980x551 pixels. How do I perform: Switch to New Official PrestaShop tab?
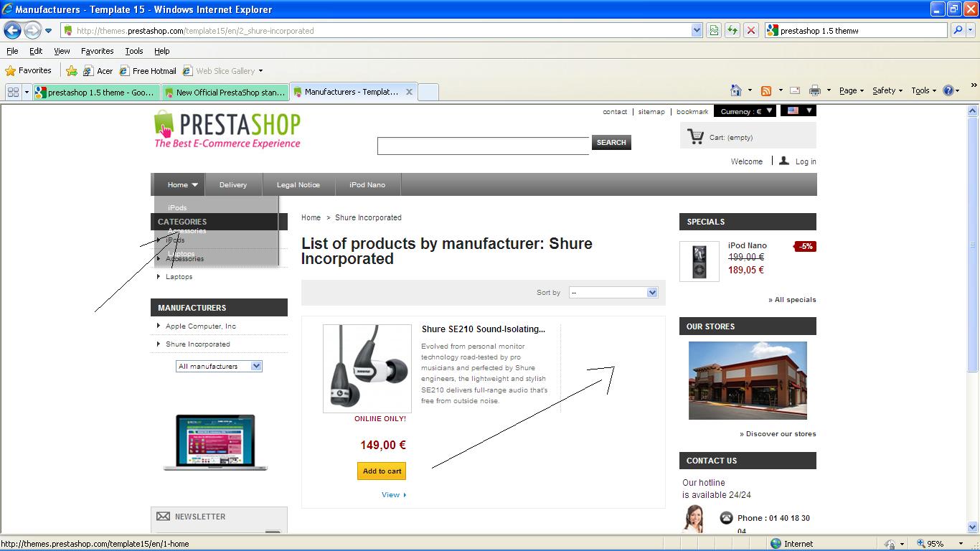pyautogui.click(x=225, y=92)
